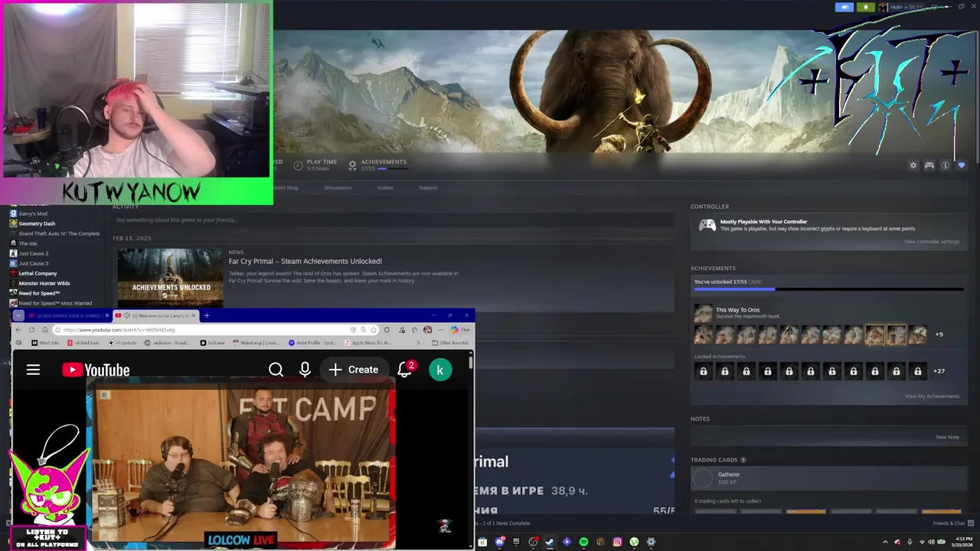Select Just Cause 3 in library list
The image size is (980, 551).
point(34,263)
